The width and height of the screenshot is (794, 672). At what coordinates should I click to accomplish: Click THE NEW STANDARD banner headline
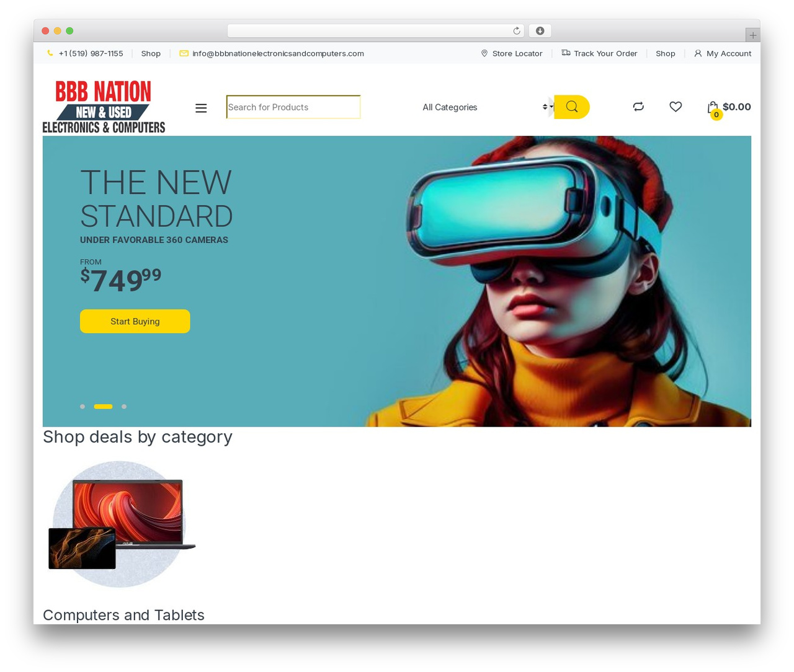[156, 199]
